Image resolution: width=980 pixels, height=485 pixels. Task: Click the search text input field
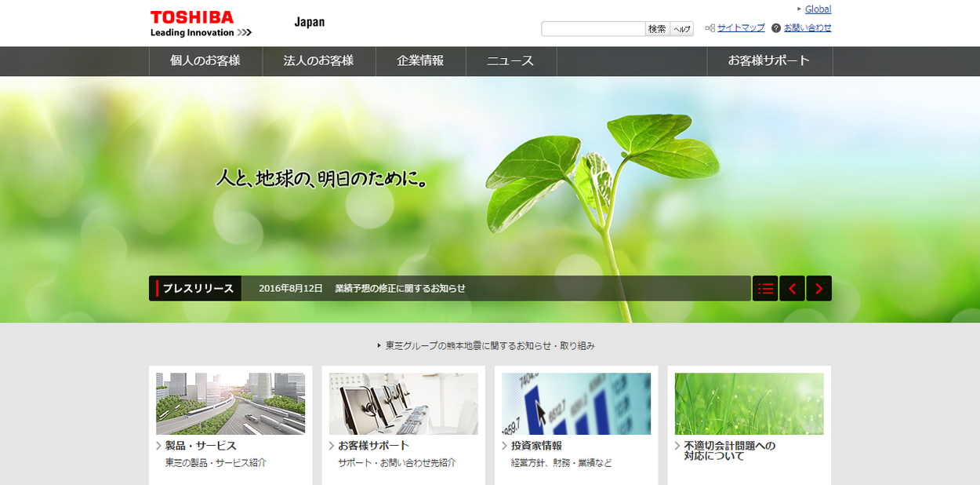[593, 29]
